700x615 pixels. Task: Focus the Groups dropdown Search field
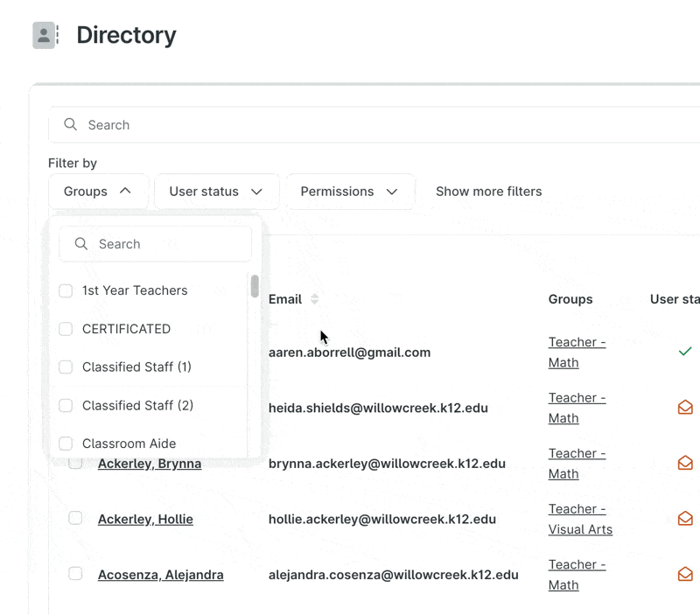pos(156,244)
